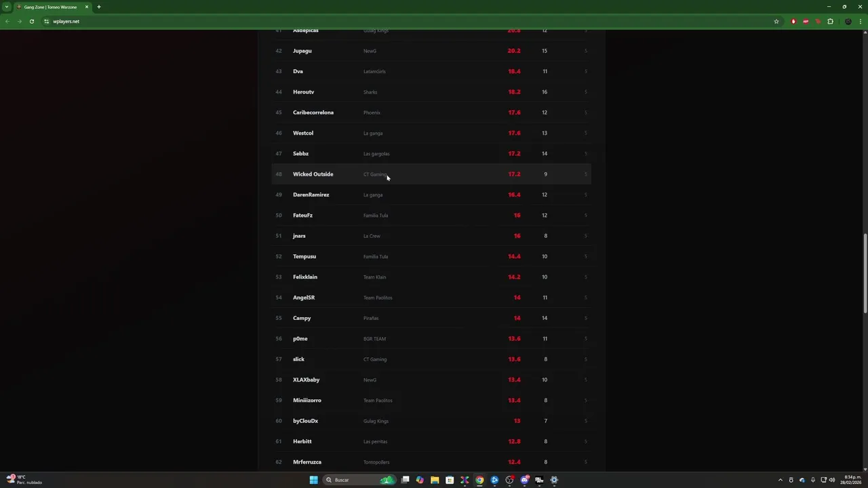Click player name Herbitt
The height and width of the screenshot is (488, 868).
(302, 441)
